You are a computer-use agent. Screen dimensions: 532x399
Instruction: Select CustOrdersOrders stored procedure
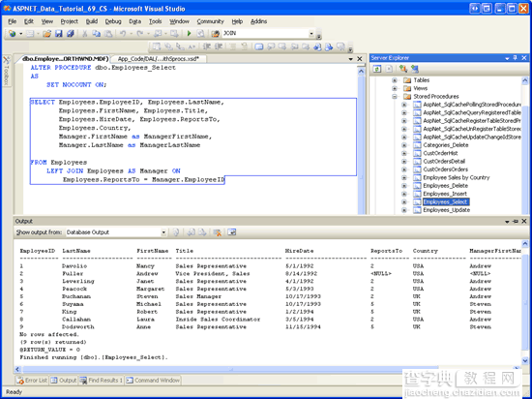tap(445, 169)
